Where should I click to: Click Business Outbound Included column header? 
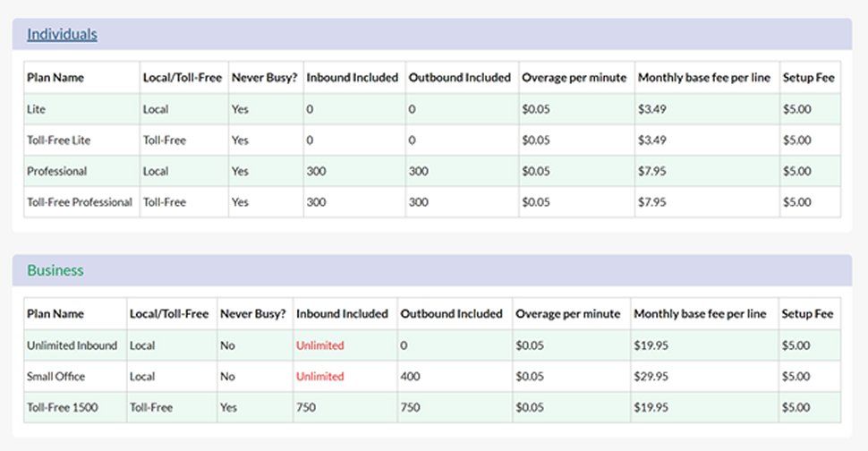point(450,314)
